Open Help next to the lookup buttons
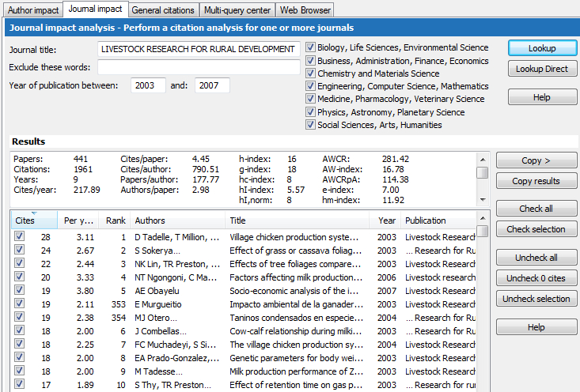Viewport: 580px width, 392px height. (x=542, y=97)
